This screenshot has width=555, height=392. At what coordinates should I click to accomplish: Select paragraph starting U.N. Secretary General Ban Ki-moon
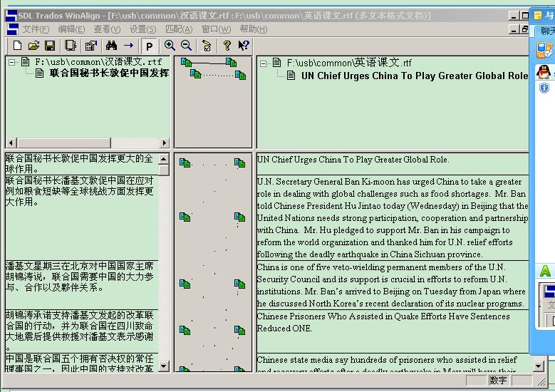point(393,217)
